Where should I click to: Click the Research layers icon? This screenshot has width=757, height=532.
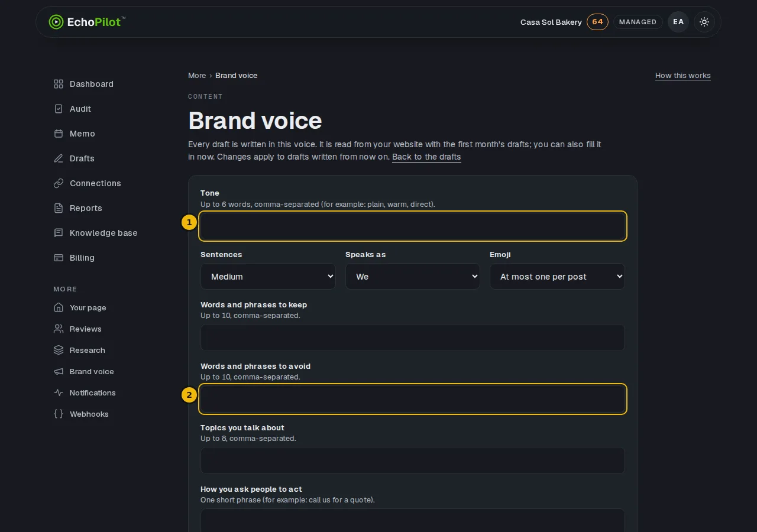[59, 350]
